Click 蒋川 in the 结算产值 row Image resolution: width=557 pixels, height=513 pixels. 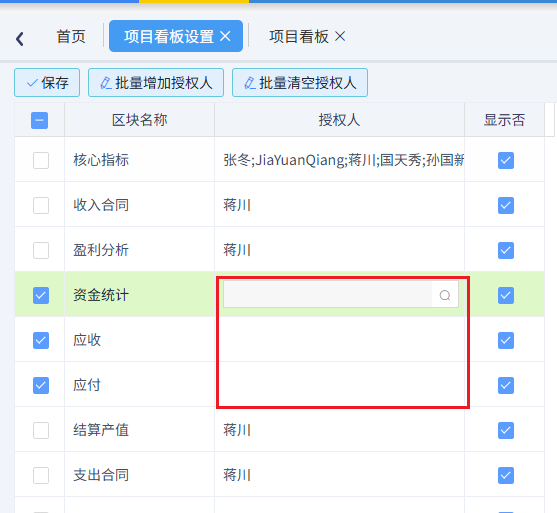(x=237, y=430)
